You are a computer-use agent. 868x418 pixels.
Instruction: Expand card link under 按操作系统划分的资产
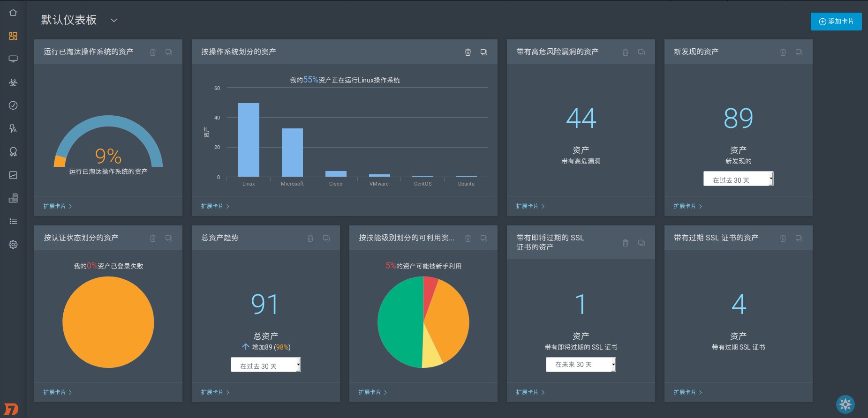(215, 206)
